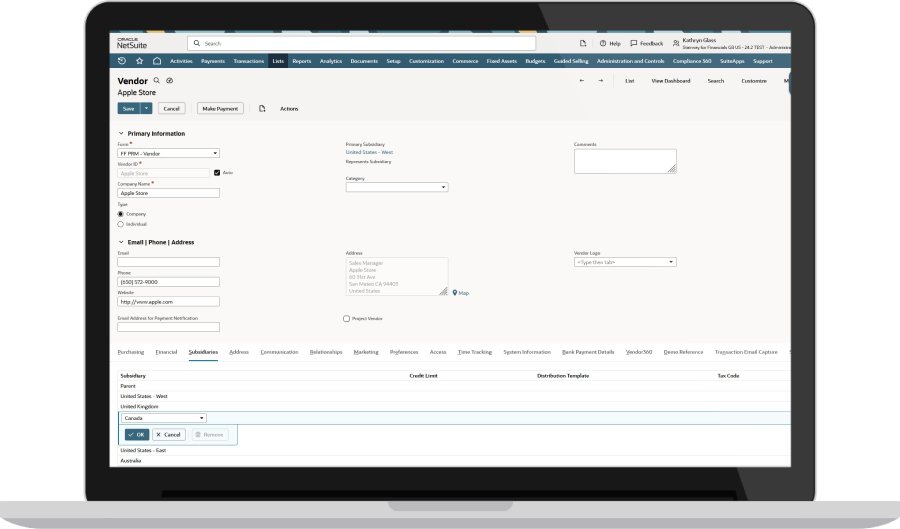This screenshot has height=529, width=900.
Task: Open the Actions menu
Action: (x=289, y=108)
